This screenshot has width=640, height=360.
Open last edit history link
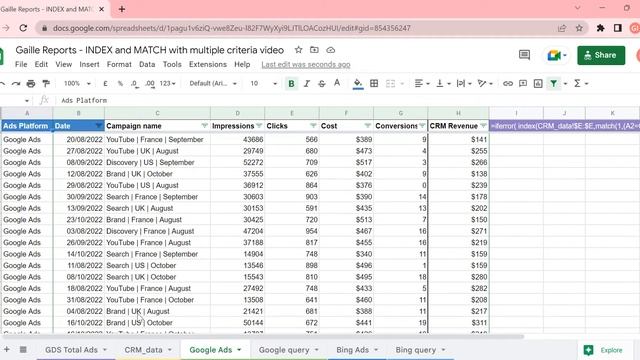[306, 64]
